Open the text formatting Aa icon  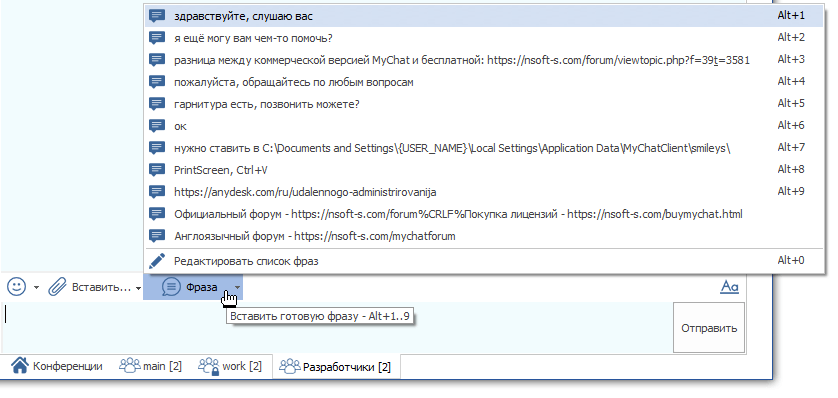(729, 287)
